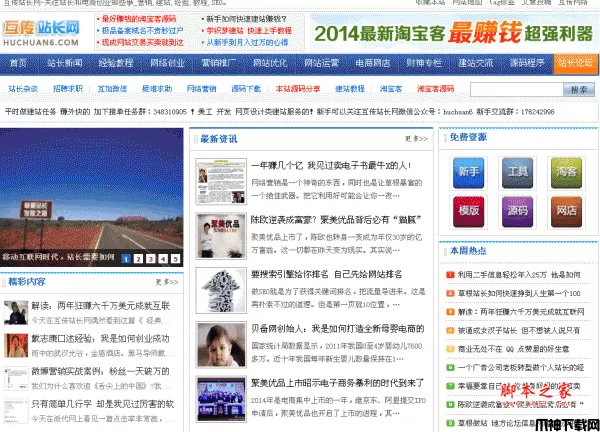Screen dimensions: 600x432
Task: Open 经验教程 in the main navigation
Action: [116, 63]
